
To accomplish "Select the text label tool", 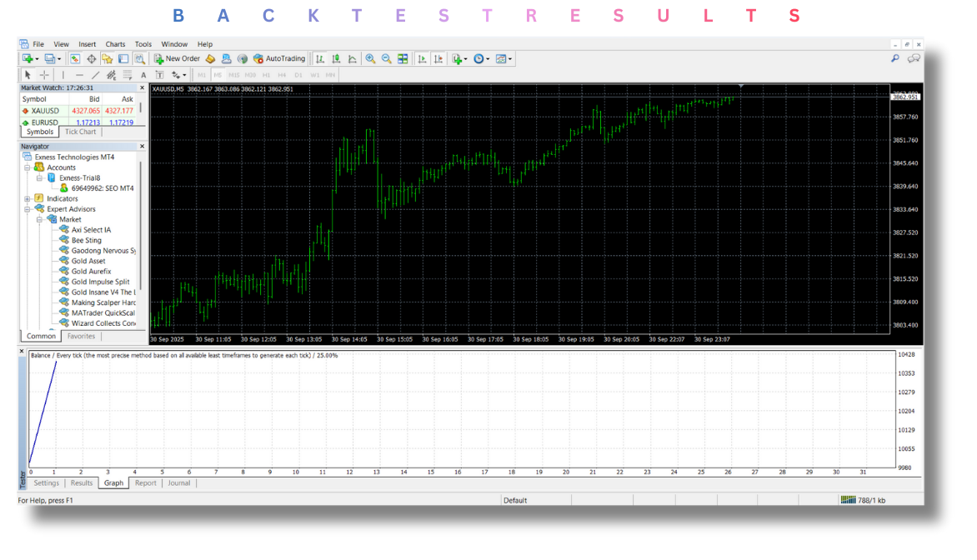I will click(143, 75).
